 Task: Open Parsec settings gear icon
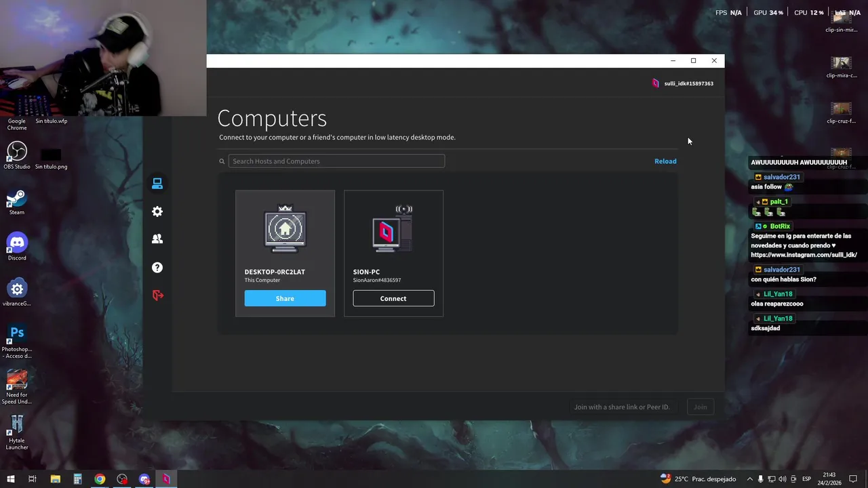click(x=157, y=211)
